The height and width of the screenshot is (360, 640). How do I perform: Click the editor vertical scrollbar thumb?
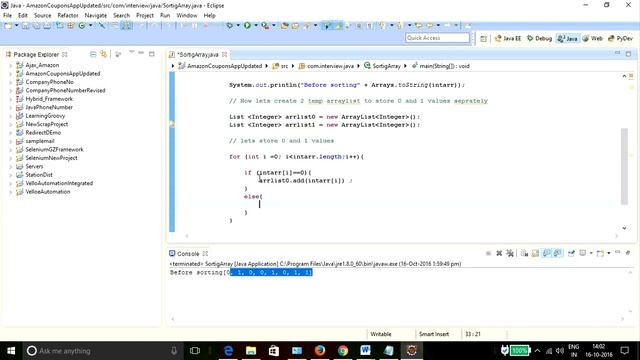[624, 166]
